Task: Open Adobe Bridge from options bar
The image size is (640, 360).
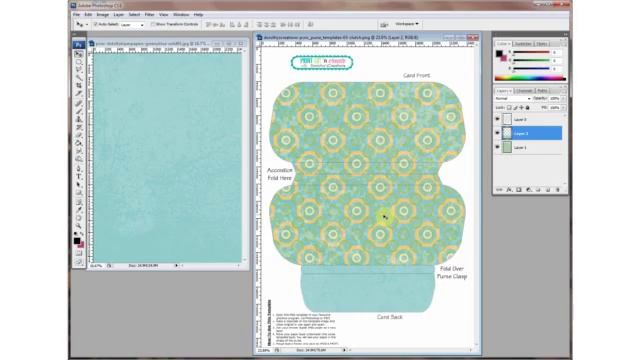Action: (x=384, y=24)
